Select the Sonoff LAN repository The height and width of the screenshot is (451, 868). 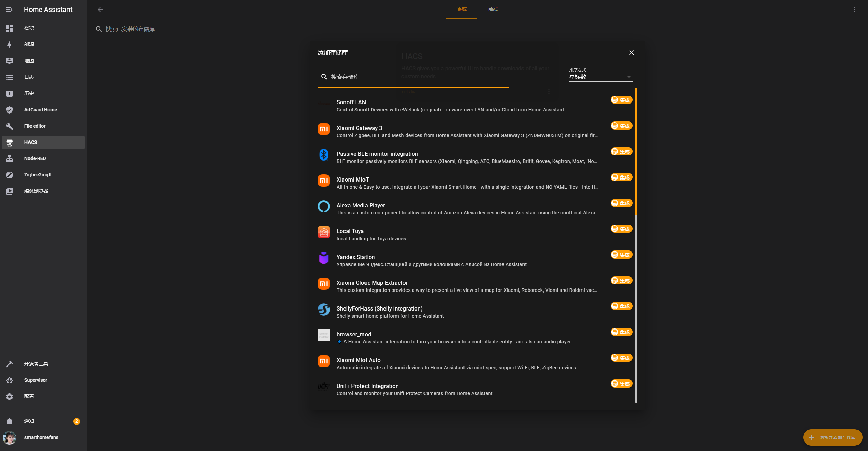[475, 106]
